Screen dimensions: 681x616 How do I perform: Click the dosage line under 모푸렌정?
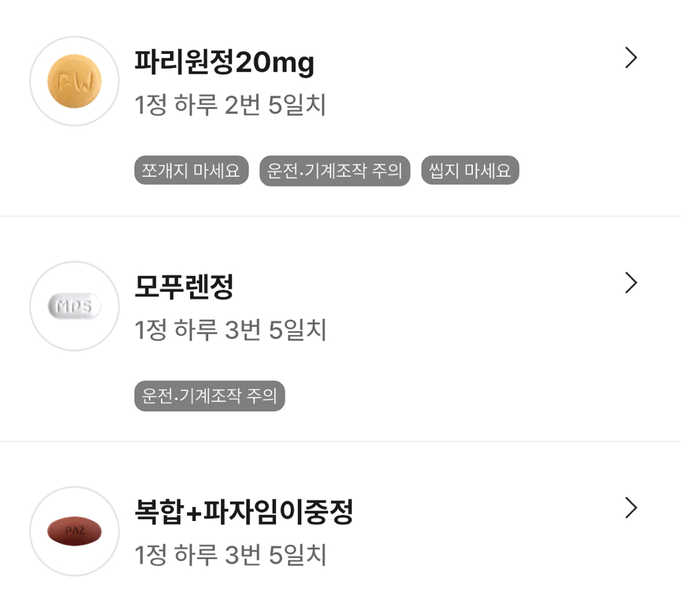pos(230,330)
